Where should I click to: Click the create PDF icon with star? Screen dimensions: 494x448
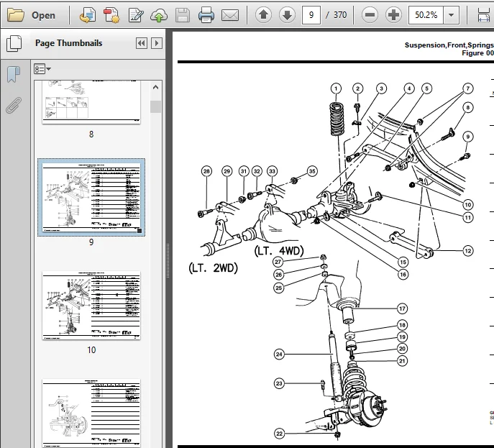pos(111,15)
